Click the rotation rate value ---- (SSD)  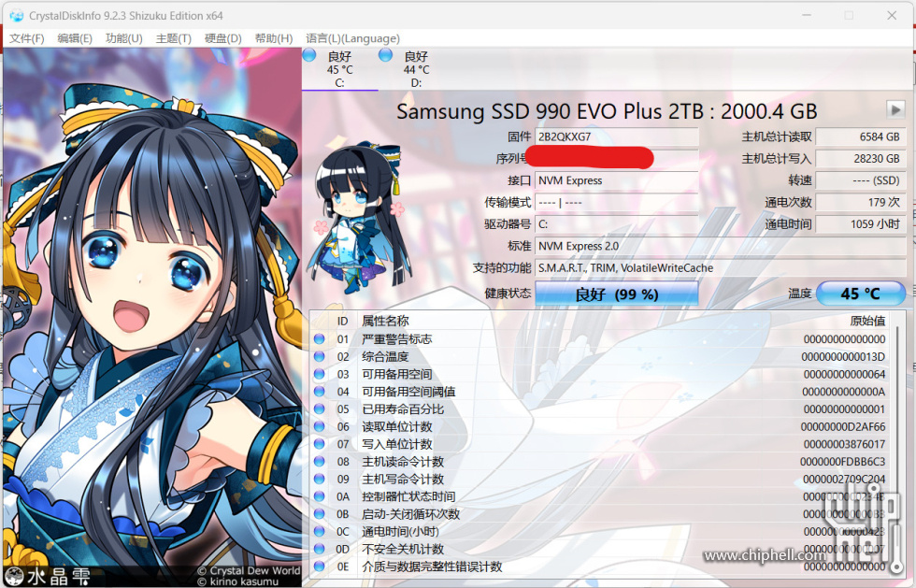pos(861,180)
